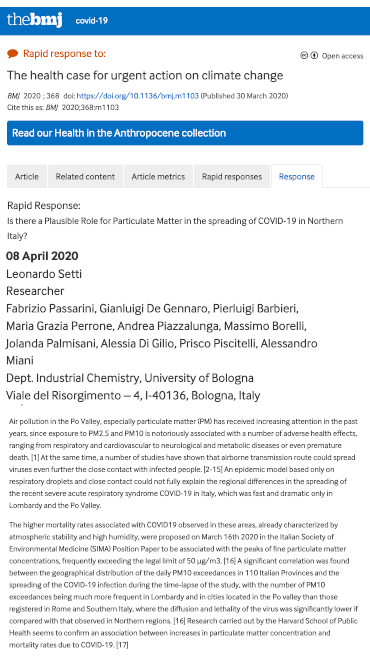Click the author name Leonardo Setti
Screen dimensions: 370x658
click(x=44, y=274)
